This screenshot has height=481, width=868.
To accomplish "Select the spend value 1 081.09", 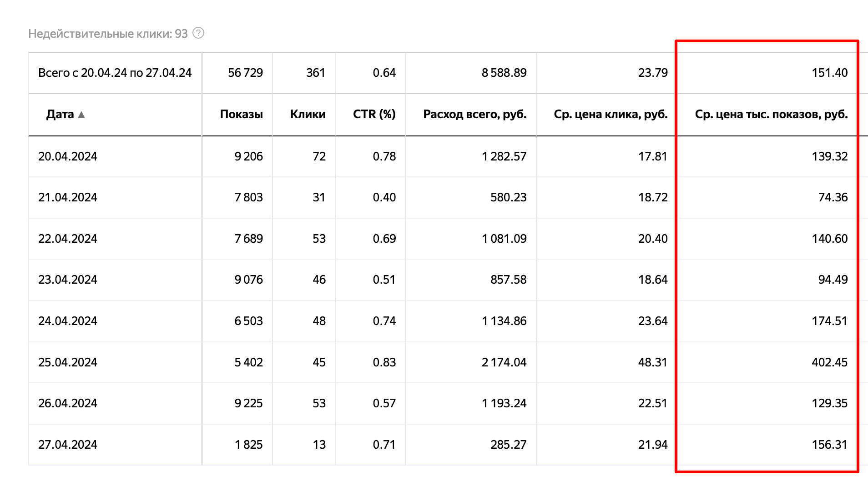I will point(504,239).
